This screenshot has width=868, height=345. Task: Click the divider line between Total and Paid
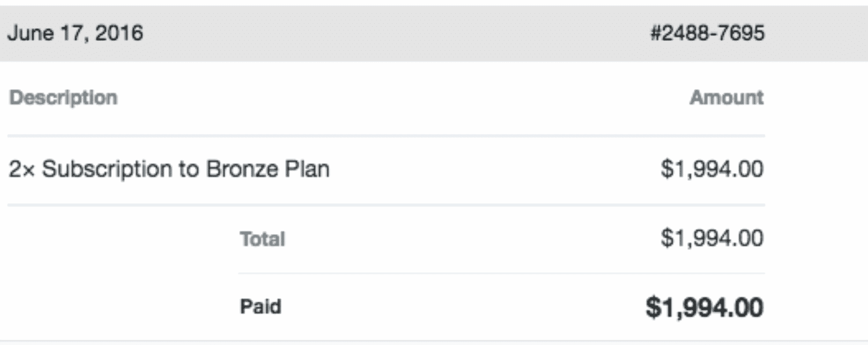point(502,273)
